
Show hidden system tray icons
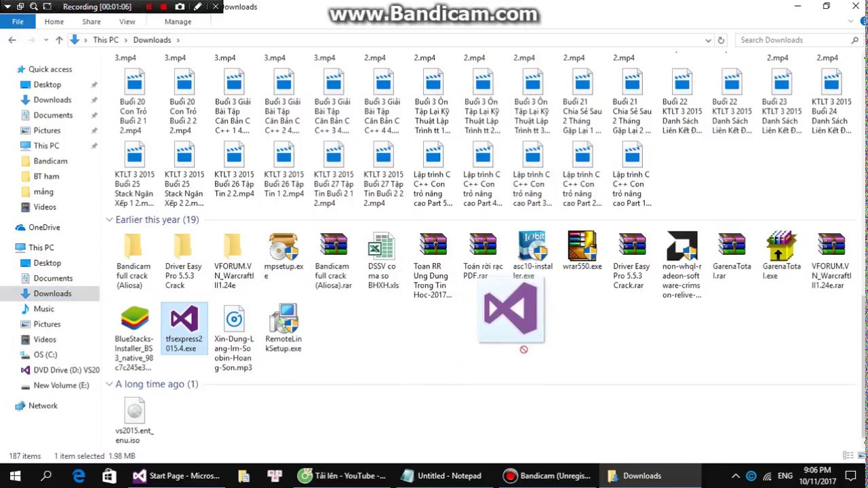coord(735,476)
